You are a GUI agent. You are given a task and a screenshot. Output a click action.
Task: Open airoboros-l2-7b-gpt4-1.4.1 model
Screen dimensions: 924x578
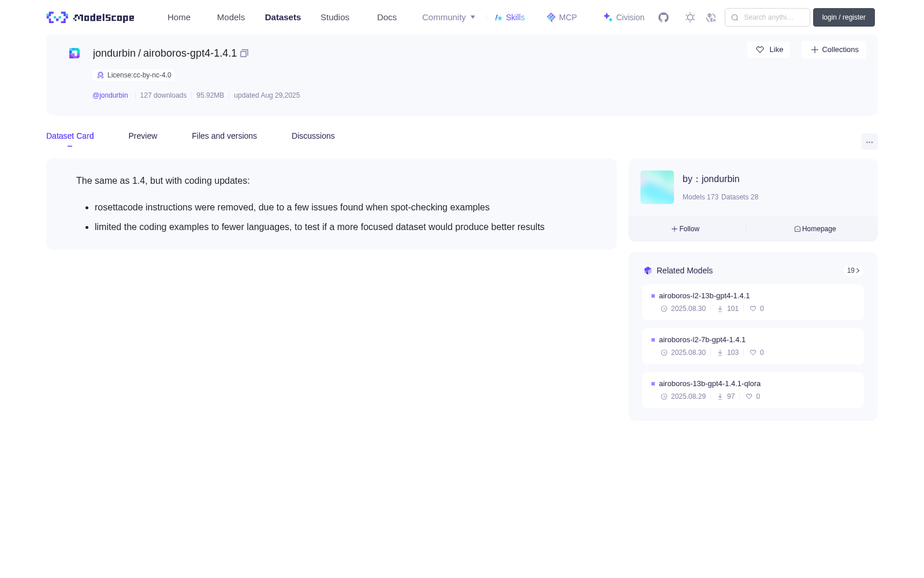coord(702,340)
